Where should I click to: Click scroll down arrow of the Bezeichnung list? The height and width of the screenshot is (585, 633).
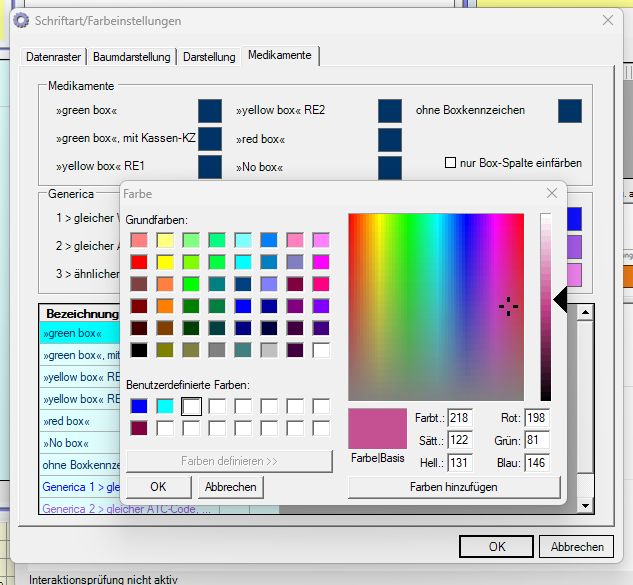[x=586, y=507]
